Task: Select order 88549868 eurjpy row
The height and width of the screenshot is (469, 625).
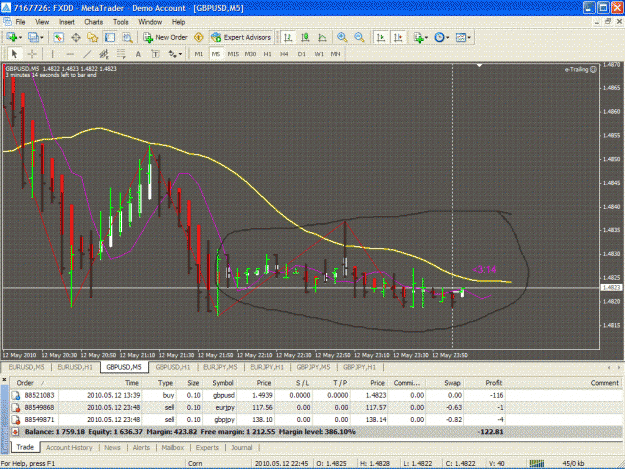Action: coord(317,408)
